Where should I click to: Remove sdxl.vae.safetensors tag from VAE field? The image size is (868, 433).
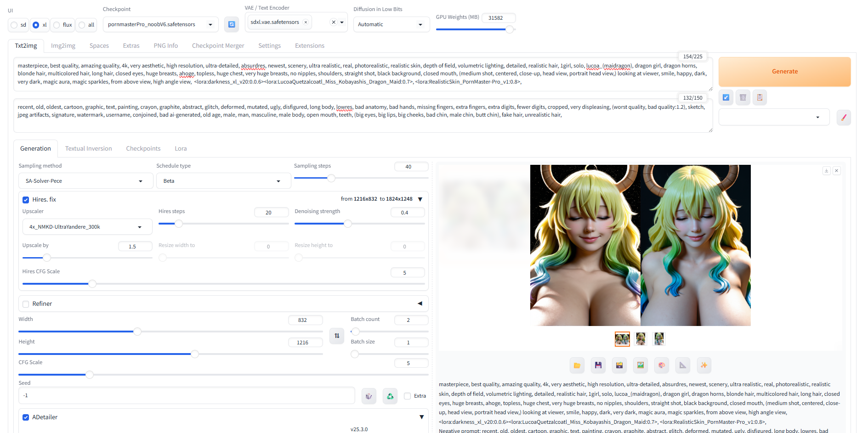coord(306,22)
